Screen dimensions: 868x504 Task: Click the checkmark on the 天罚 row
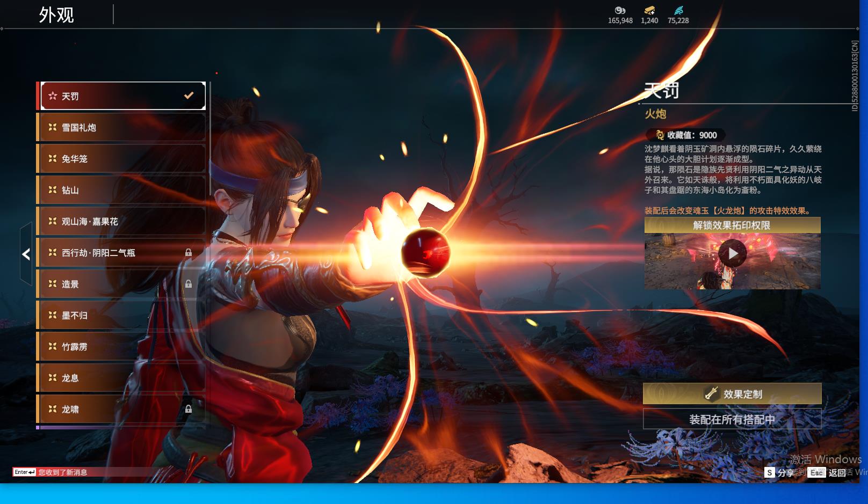pos(189,96)
